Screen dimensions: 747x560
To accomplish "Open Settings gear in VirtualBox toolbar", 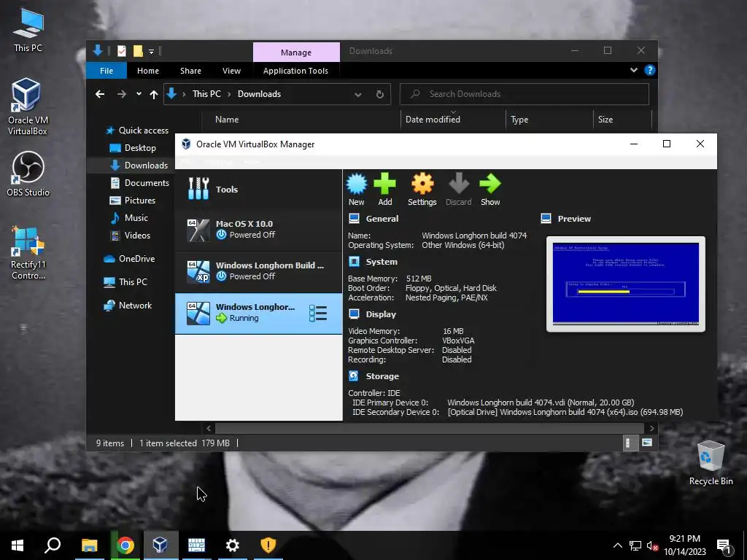I will (422, 189).
